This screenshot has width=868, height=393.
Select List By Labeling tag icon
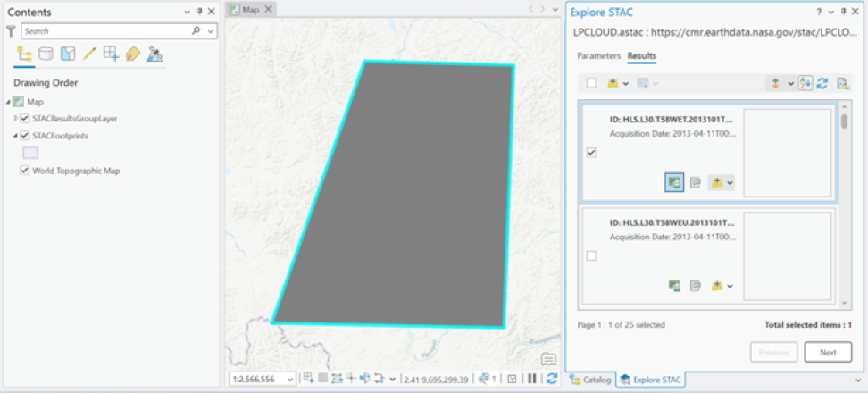(133, 54)
